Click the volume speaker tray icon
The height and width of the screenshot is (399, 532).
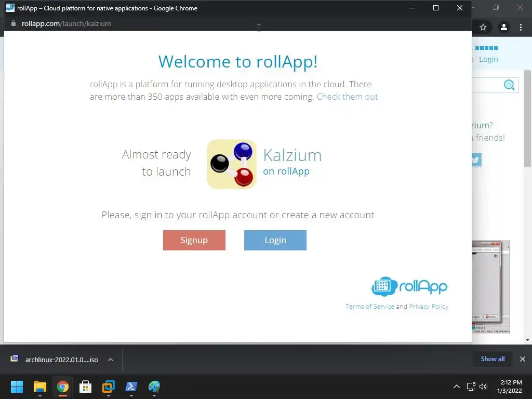483,387
